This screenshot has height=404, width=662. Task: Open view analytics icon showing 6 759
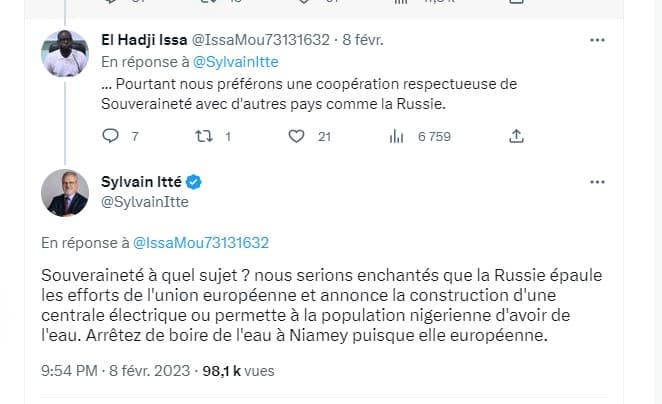pyautogui.click(x=394, y=135)
